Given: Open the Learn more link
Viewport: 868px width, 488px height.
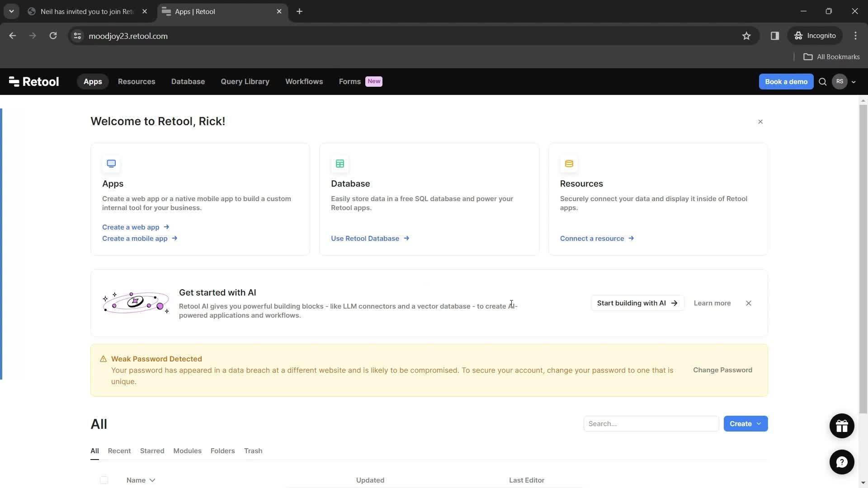Looking at the screenshot, I should click(x=712, y=303).
